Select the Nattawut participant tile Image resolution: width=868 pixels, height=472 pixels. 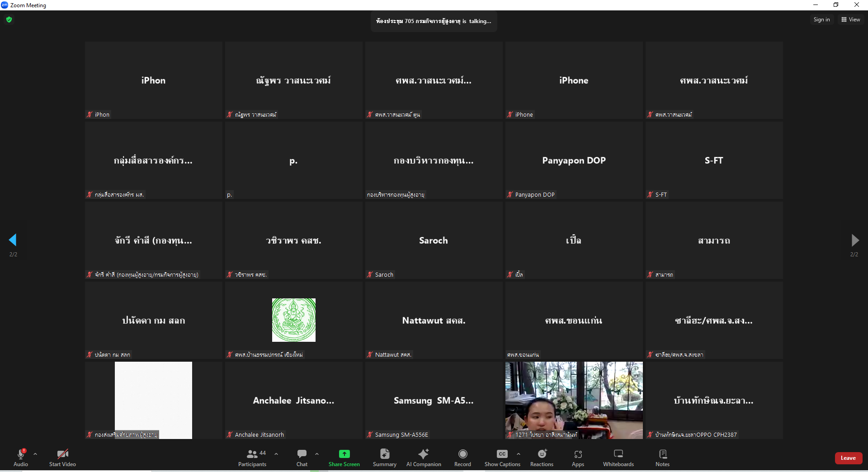pos(434,320)
